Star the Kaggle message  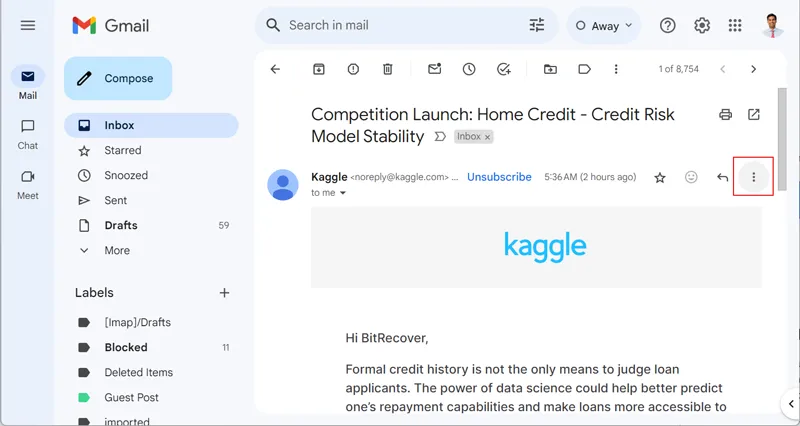660,178
